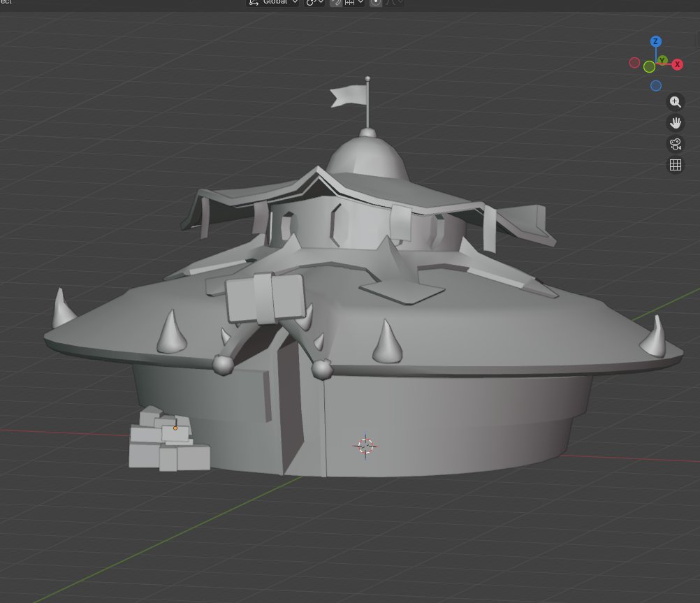Click the blue Z axis on the gizmo
The image size is (700, 603).
pos(655,42)
